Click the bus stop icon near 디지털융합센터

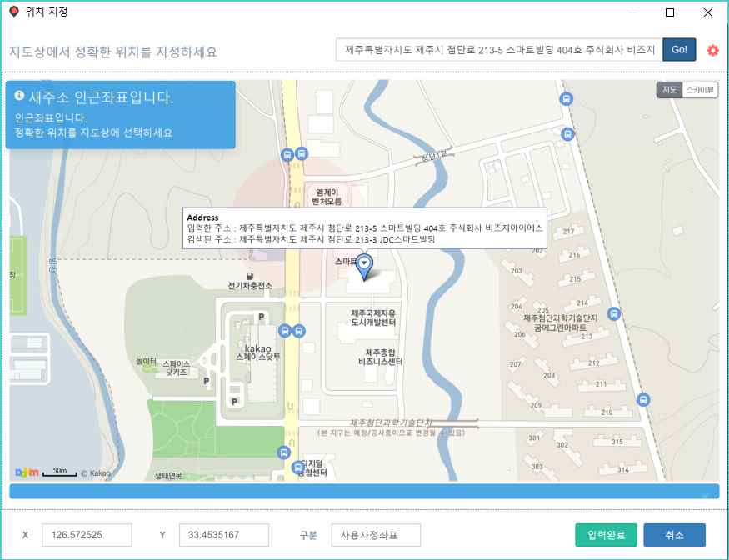(297, 467)
